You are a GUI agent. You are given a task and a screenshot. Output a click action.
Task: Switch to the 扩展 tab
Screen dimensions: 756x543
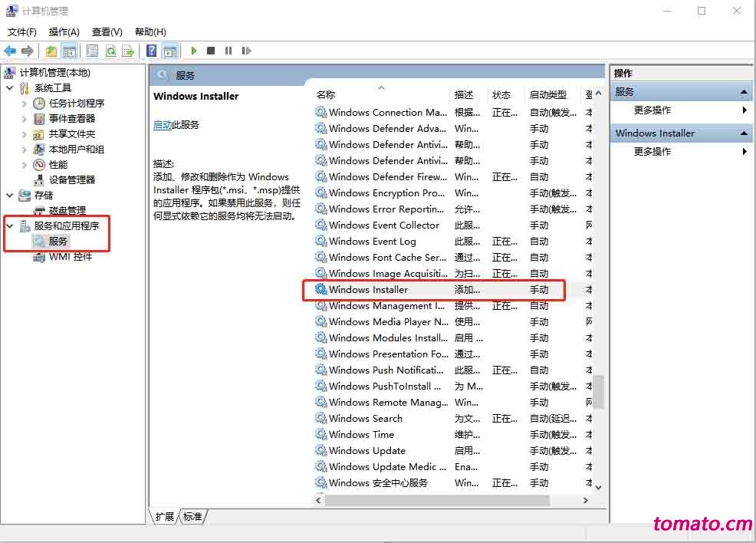(164, 516)
